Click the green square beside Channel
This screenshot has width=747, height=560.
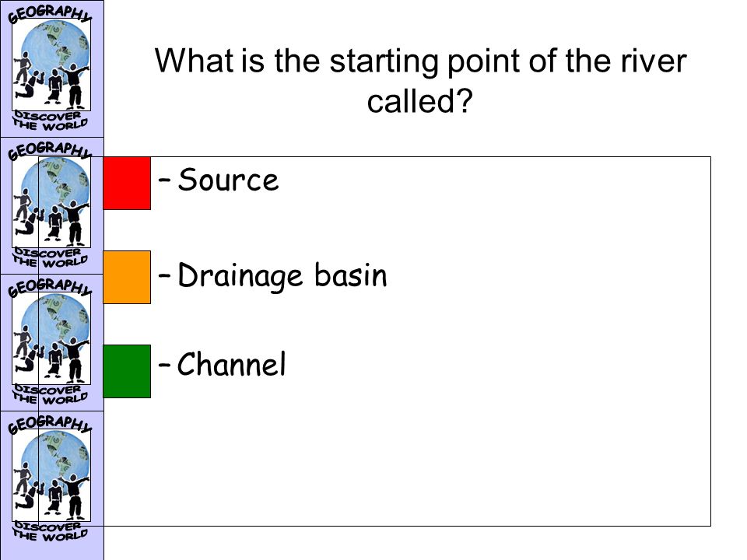coord(127,372)
